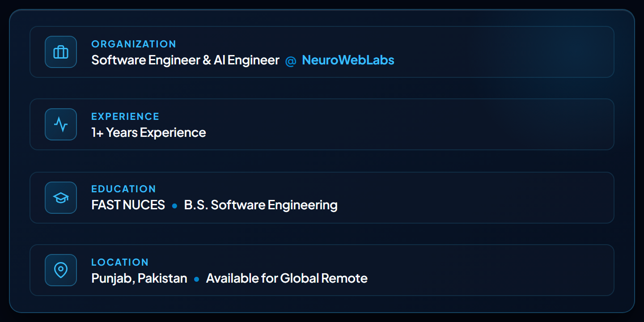Click the text '1+ Years Experience'
Screen dimensions: 644x322
tap(148, 132)
